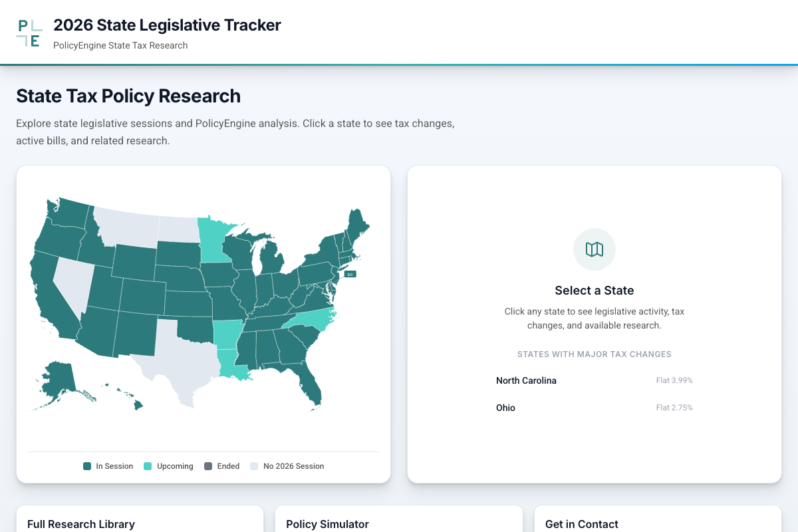Click the teal In Session legend square
The image size is (798, 532).
click(86, 465)
